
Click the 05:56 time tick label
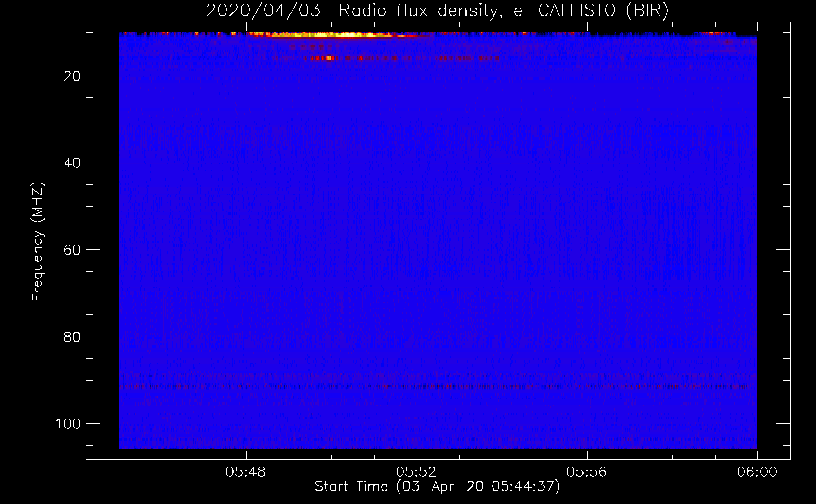(587, 472)
